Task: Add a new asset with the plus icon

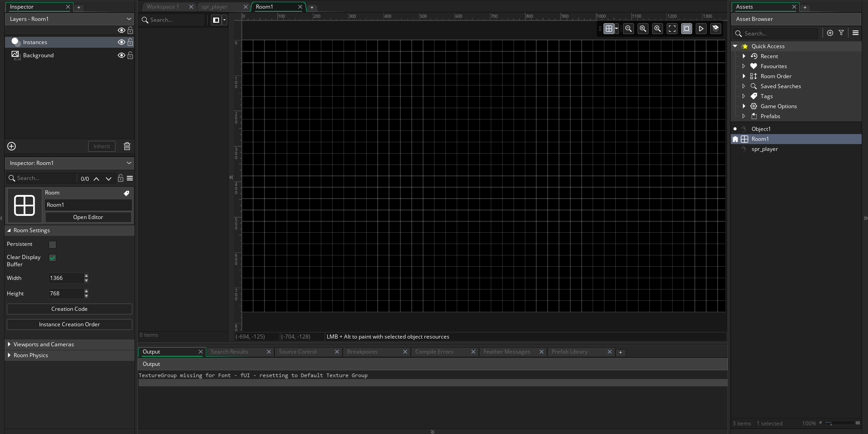Action: (x=830, y=33)
